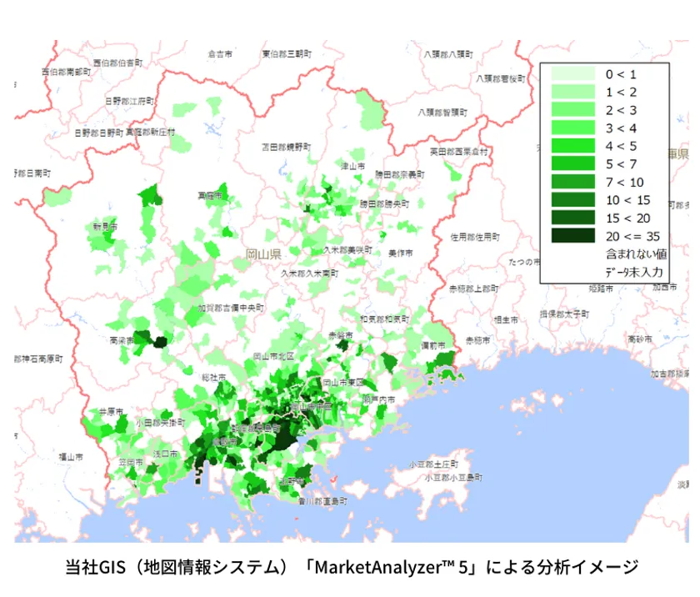
Task: Click the データ未入力 legend entry
Action: [634, 272]
